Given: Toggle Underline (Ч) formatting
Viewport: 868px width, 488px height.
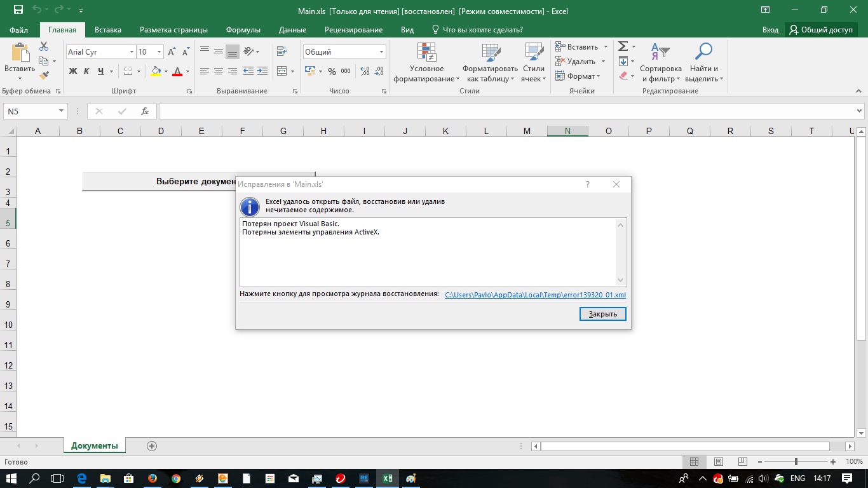Looking at the screenshot, I should point(101,71).
